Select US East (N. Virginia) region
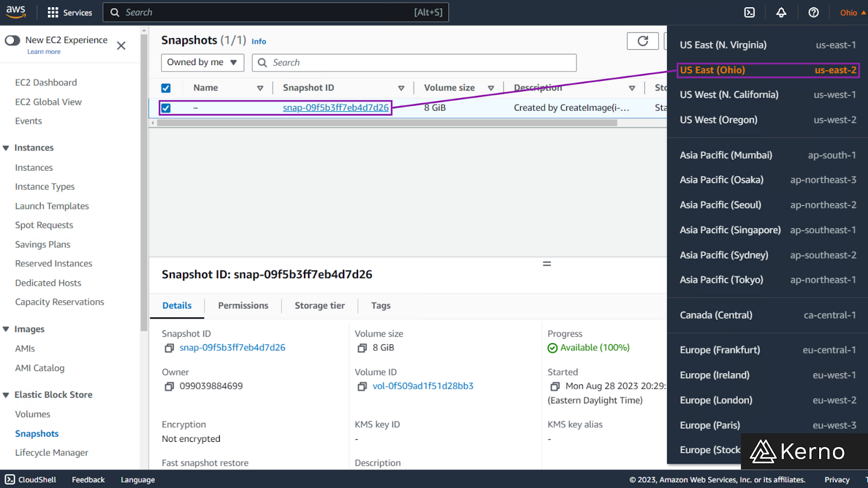868x488 pixels. click(768, 45)
